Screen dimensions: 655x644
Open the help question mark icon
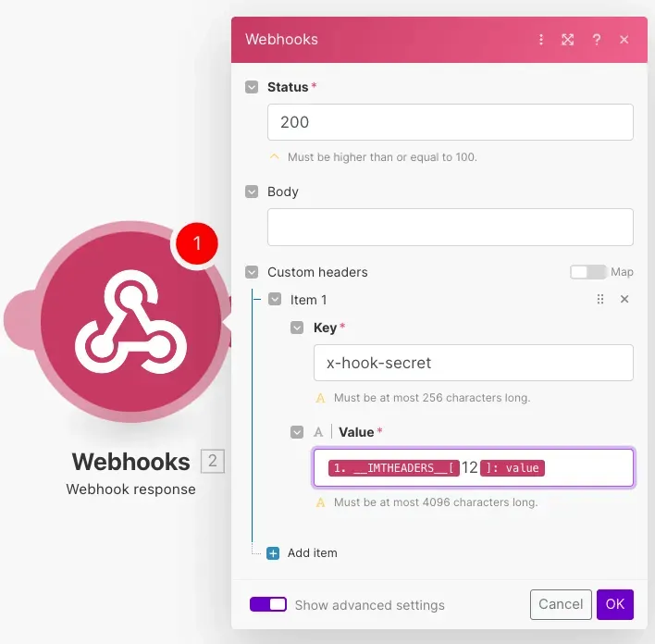597,40
